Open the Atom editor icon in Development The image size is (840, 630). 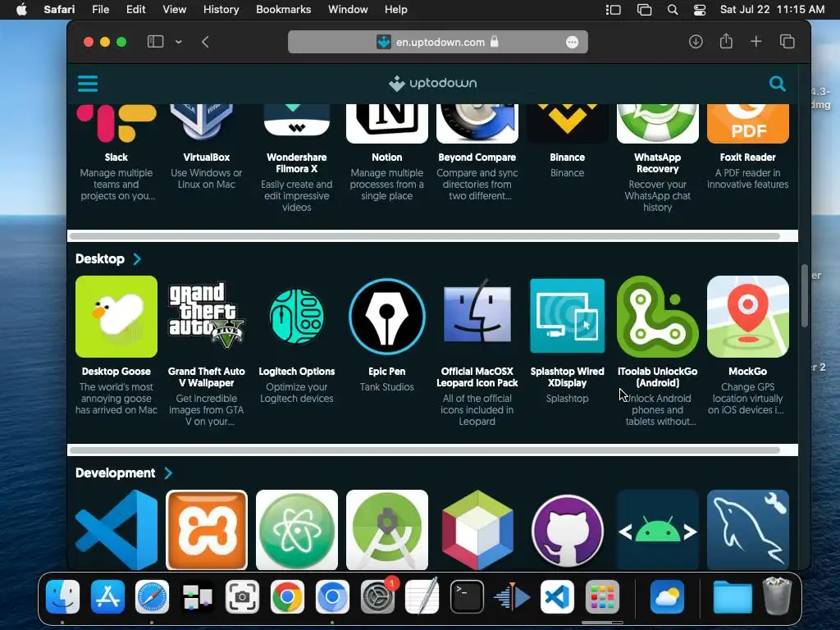point(297,530)
